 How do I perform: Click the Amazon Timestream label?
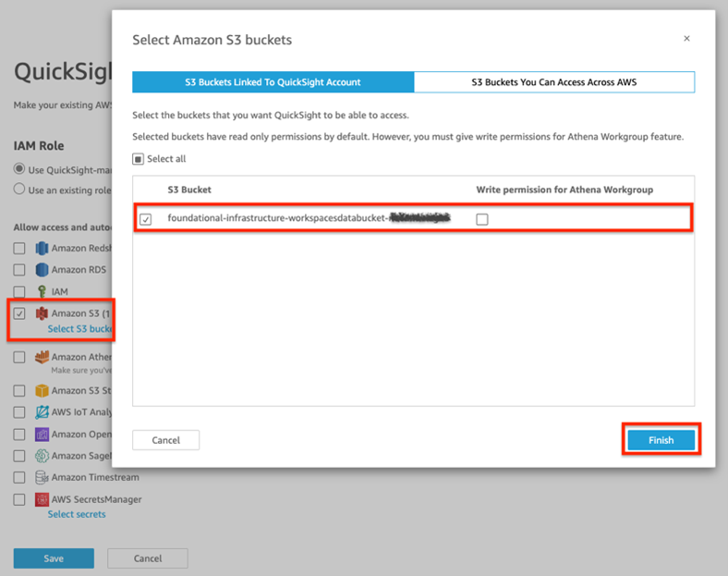pyautogui.click(x=95, y=477)
